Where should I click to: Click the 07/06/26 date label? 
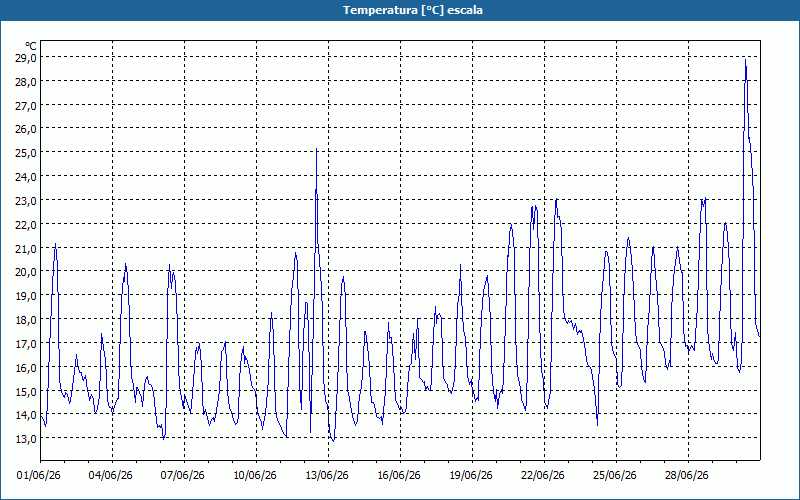click(183, 476)
